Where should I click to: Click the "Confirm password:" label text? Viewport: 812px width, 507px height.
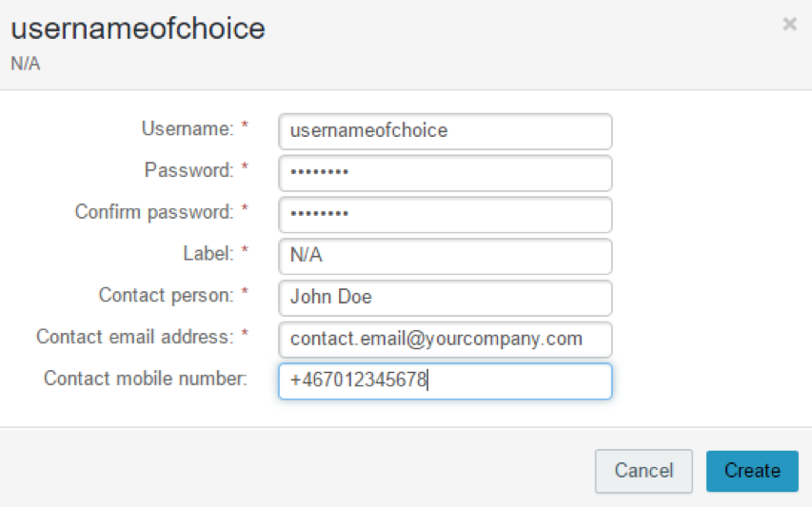(x=153, y=212)
